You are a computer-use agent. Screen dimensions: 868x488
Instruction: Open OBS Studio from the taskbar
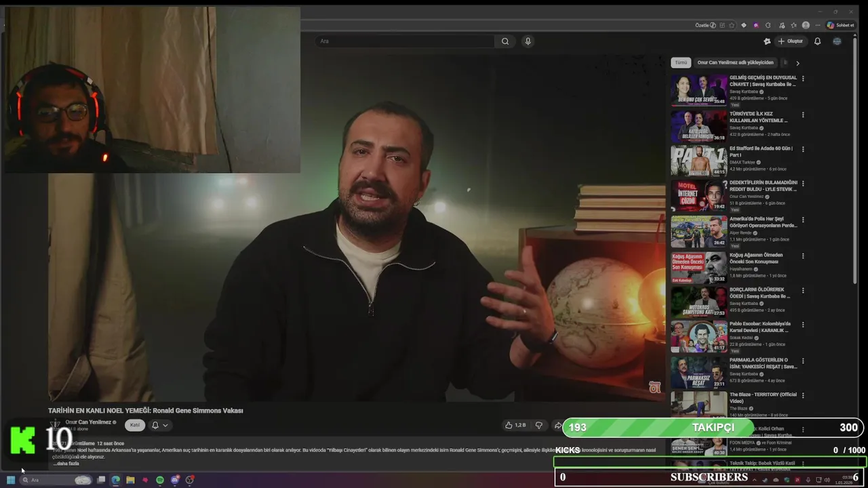[x=190, y=480]
